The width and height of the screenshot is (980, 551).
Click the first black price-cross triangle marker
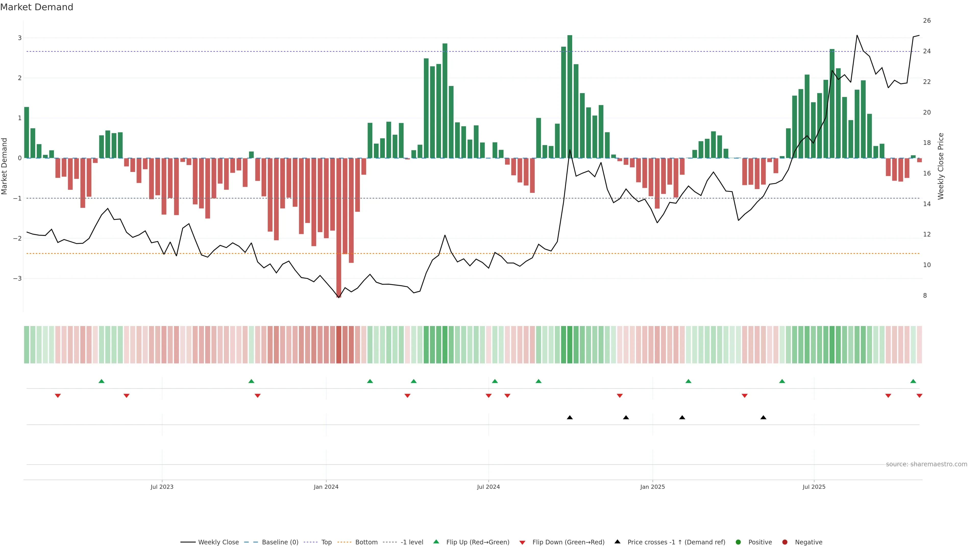(570, 418)
